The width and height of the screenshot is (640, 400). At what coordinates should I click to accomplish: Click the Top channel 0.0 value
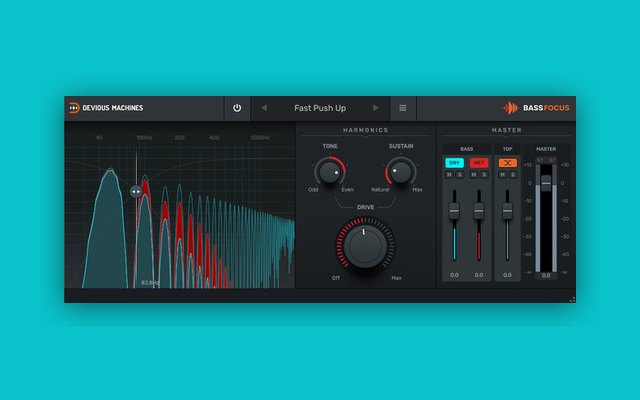click(507, 275)
